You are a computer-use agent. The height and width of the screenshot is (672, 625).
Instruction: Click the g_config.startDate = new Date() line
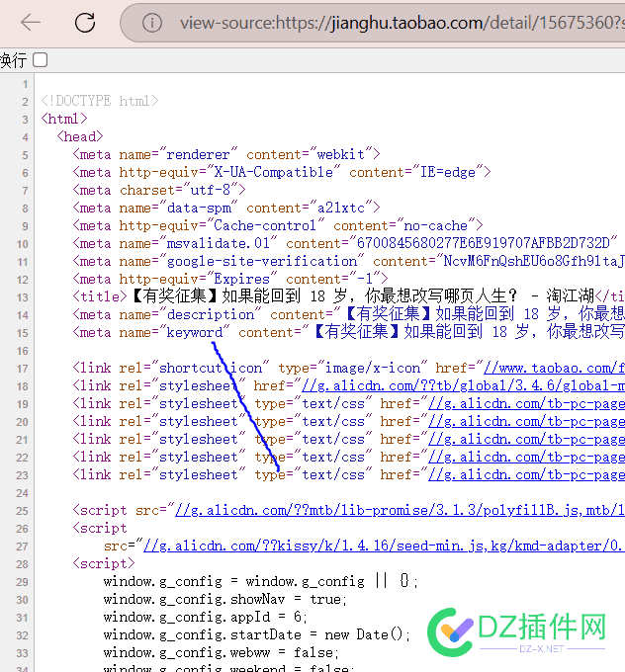pos(257,634)
